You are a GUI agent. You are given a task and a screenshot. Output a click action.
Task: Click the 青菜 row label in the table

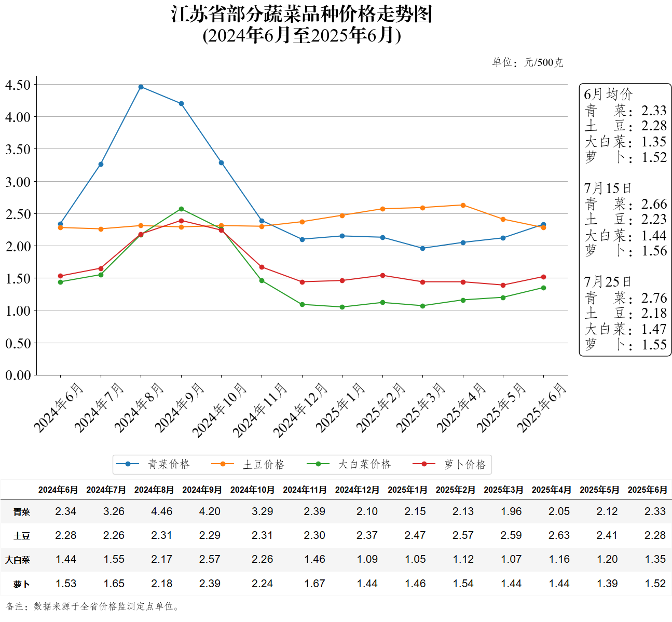coord(22,512)
